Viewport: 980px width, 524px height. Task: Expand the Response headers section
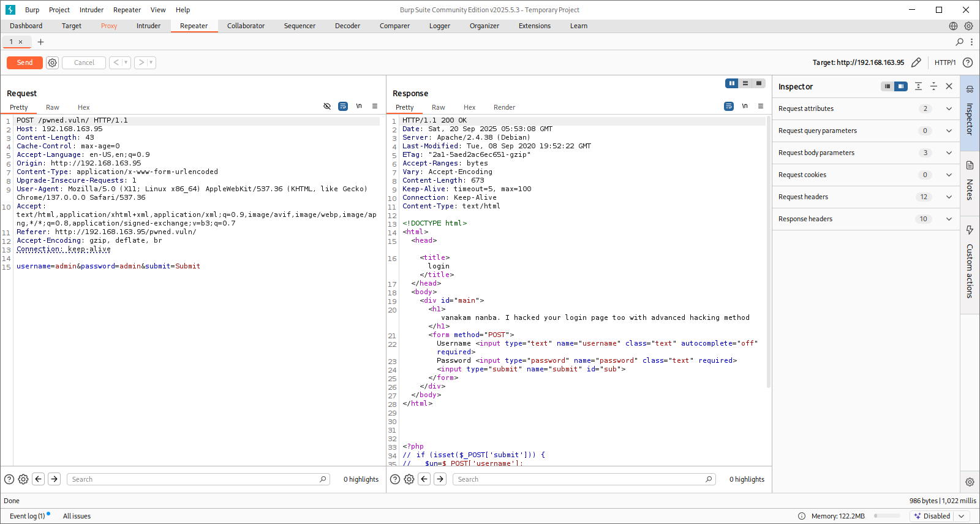pos(865,219)
